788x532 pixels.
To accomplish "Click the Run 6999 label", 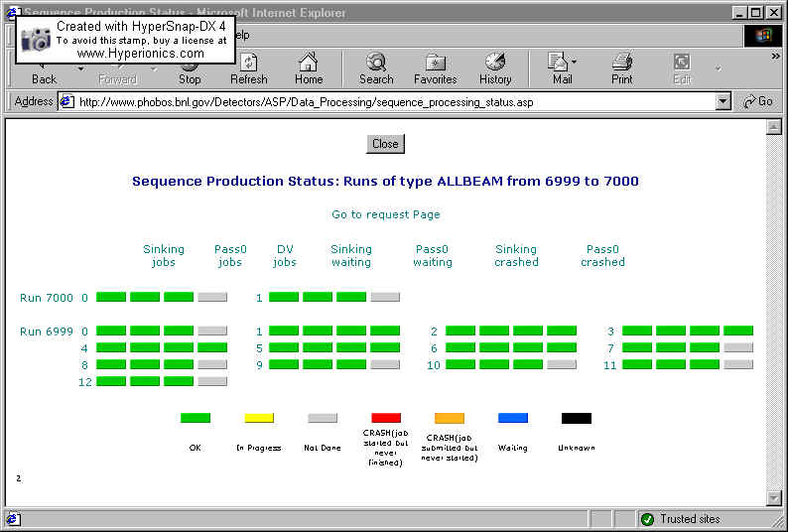I will pyautogui.click(x=47, y=332).
